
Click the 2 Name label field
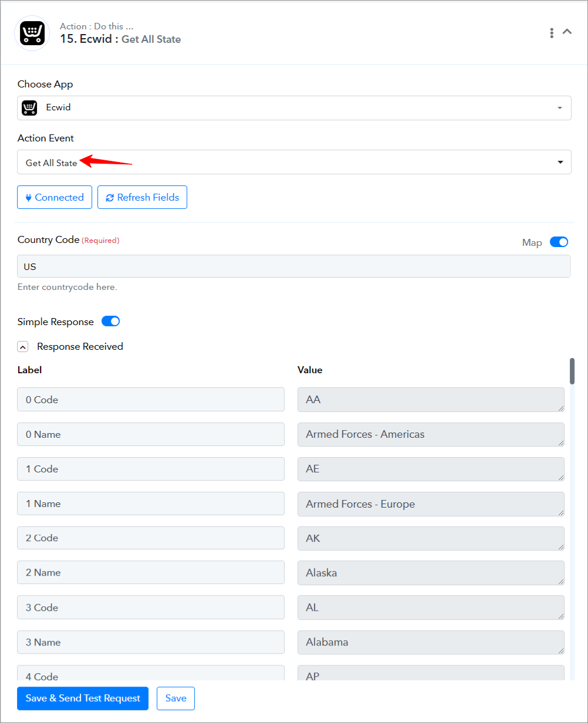point(151,572)
